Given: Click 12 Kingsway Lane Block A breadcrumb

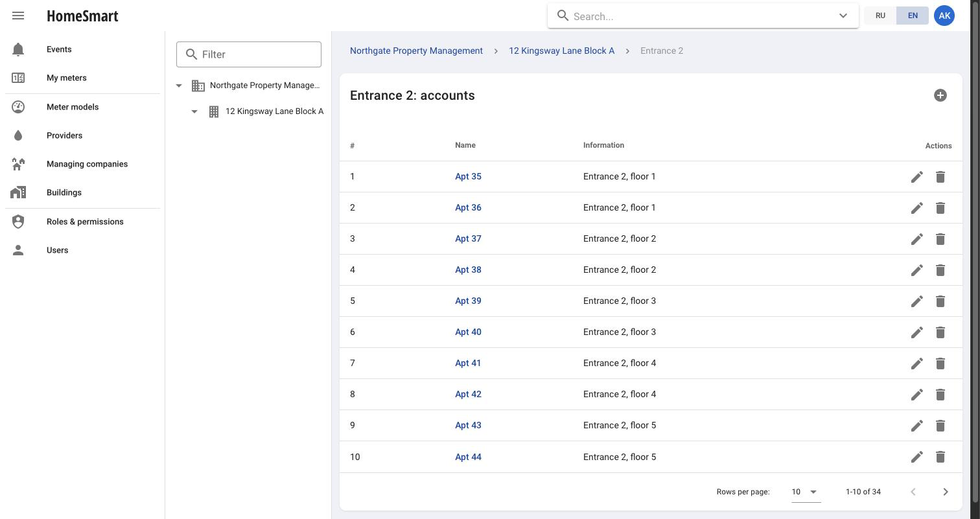Looking at the screenshot, I should pos(561,51).
